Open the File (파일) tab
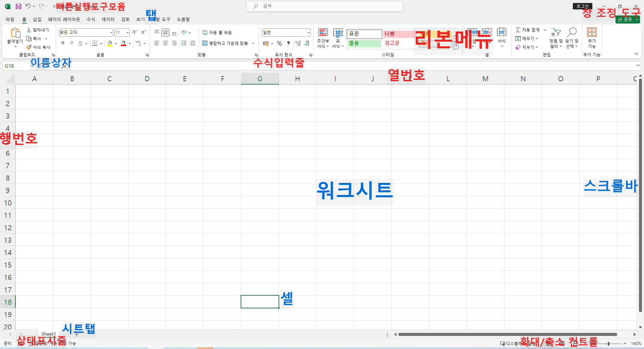 tap(10, 19)
